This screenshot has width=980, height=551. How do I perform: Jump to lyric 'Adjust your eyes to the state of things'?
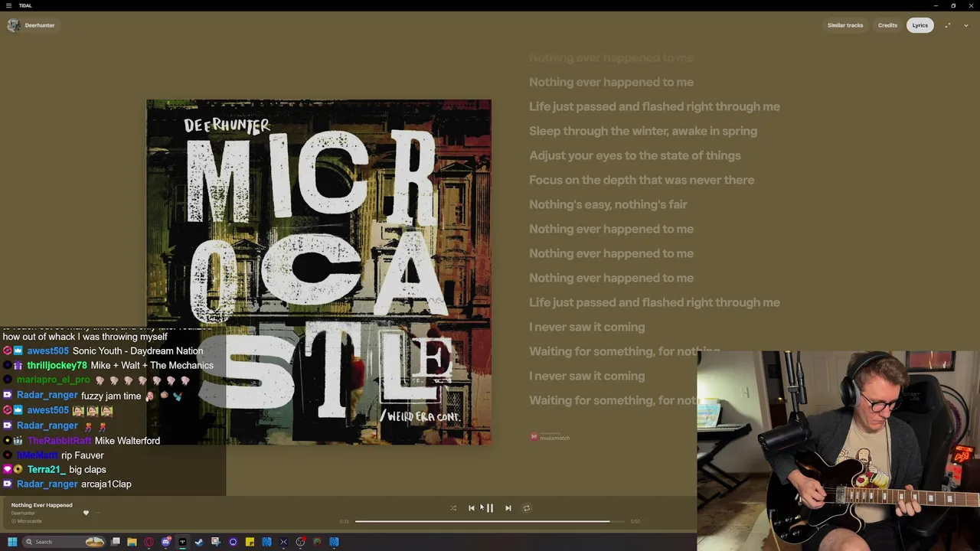(x=635, y=155)
